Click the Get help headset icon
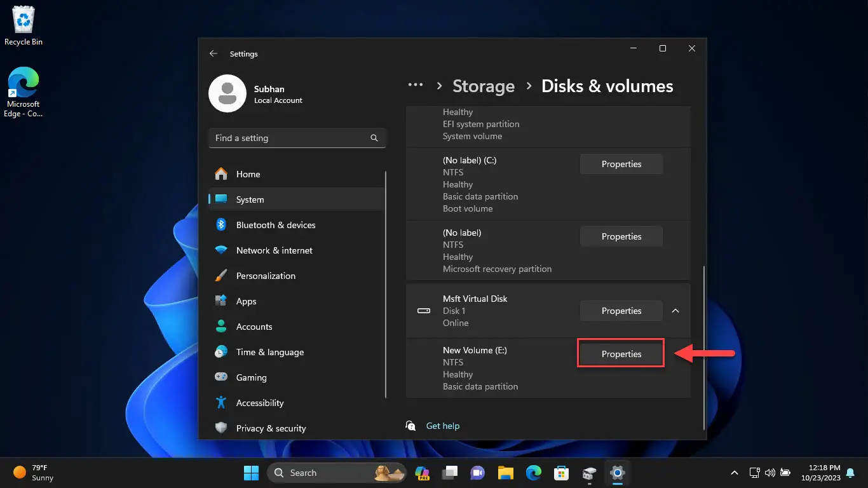This screenshot has height=488, width=868. [x=411, y=426]
